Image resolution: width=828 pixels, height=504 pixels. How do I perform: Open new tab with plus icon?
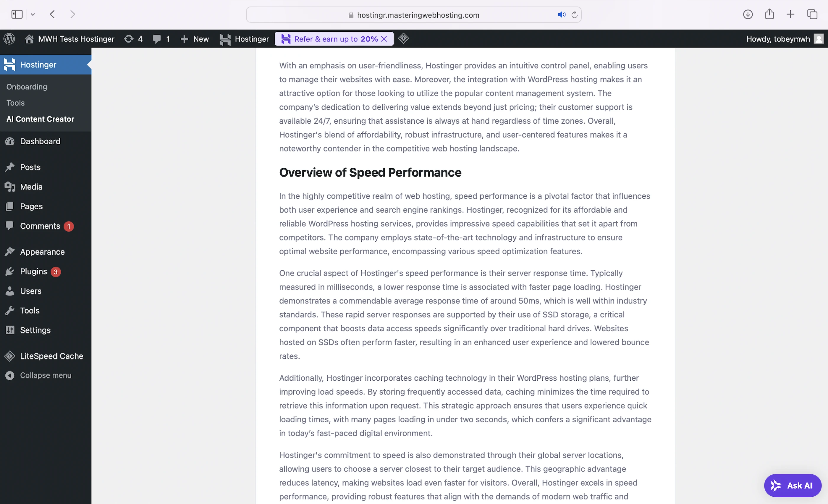(x=790, y=14)
